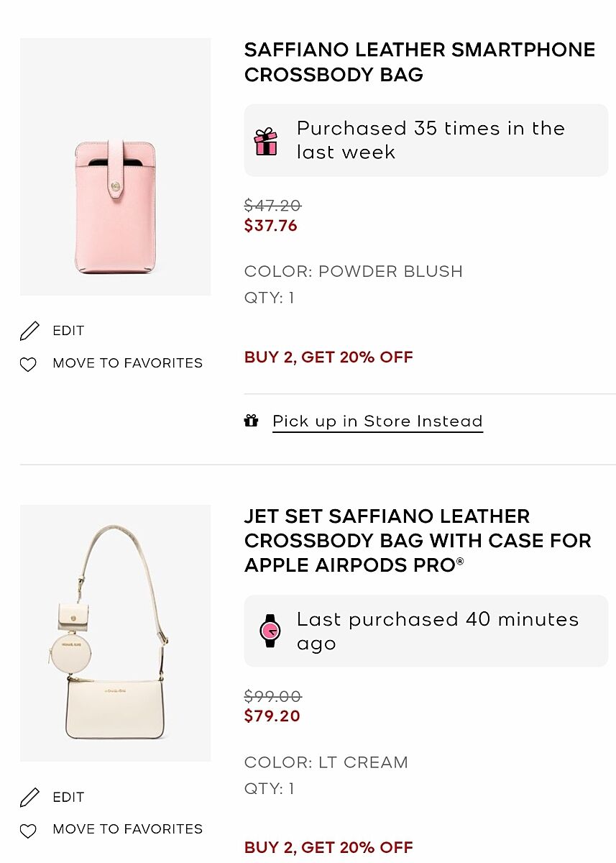Open Jet Set Saffiano Leather Crossbody Bag title
This screenshot has height=863, width=616.
[418, 541]
